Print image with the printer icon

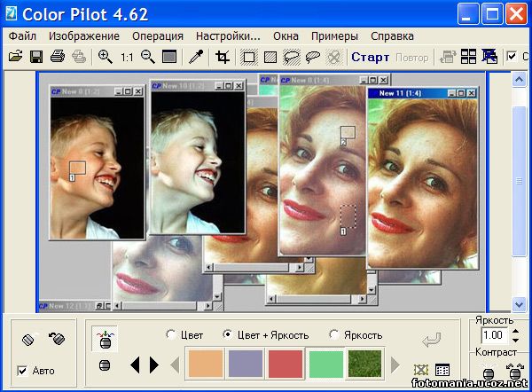(58, 57)
